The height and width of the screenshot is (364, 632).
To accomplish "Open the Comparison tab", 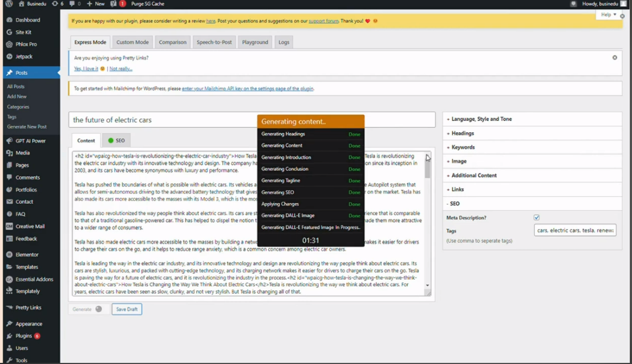I will click(x=172, y=42).
